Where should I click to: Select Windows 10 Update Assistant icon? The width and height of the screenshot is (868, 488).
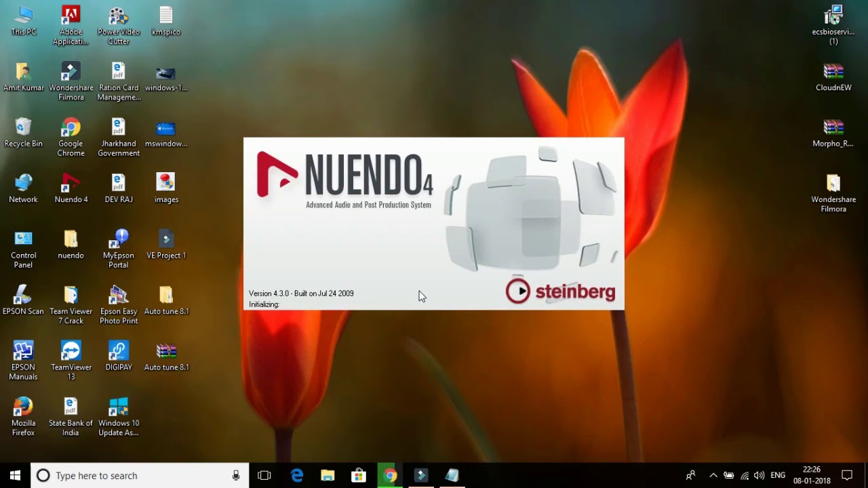tap(119, 417)
